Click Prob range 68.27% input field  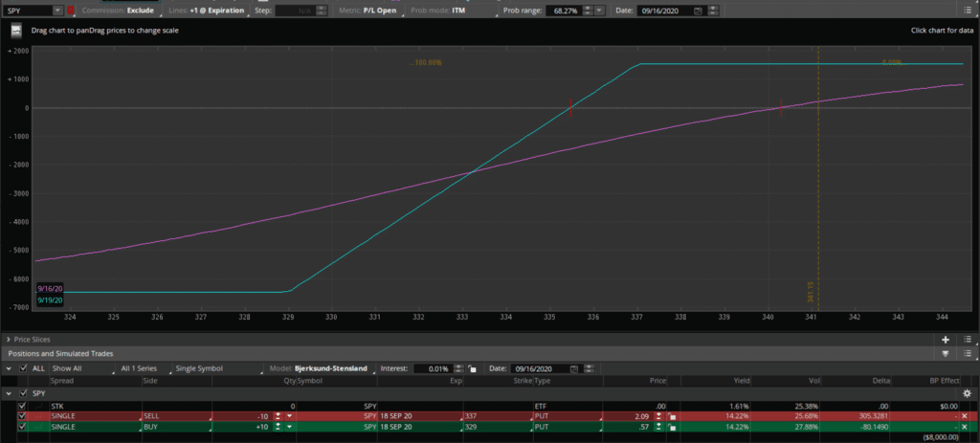click(x=563, y=11)
